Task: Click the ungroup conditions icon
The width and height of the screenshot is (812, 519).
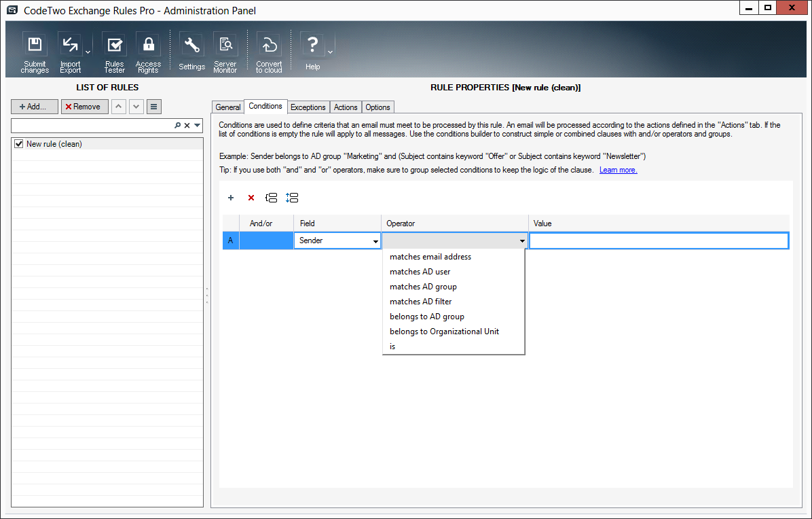Action: click(292, 198)
